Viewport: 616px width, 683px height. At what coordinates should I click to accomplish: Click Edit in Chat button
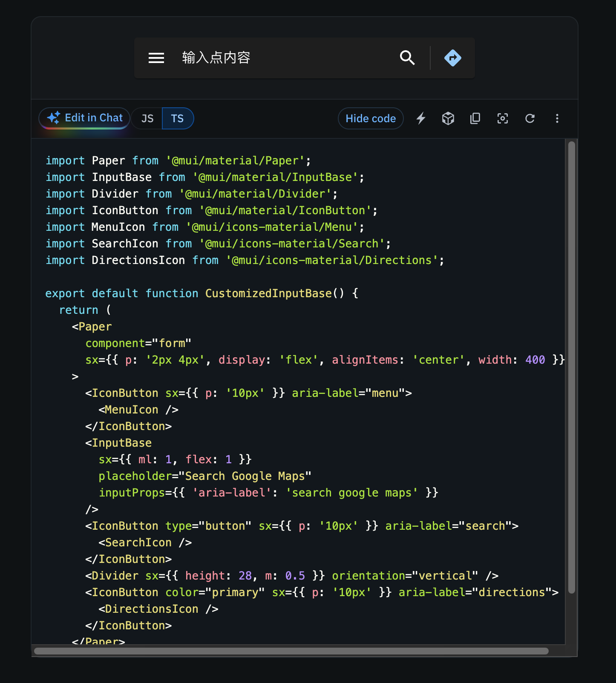click(x=84, y=118)
